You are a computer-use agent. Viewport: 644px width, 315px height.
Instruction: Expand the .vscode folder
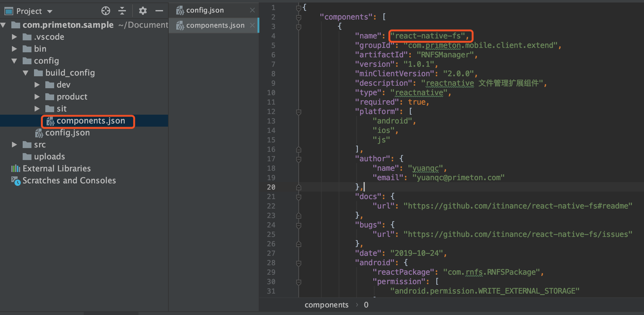coord(14,37)
